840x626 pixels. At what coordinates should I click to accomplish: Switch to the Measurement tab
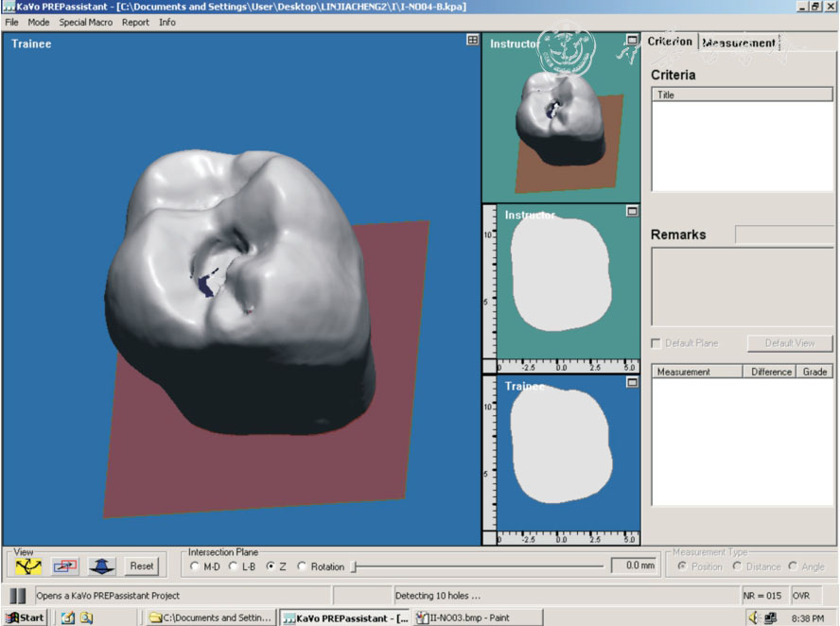(x=739, y=43)
